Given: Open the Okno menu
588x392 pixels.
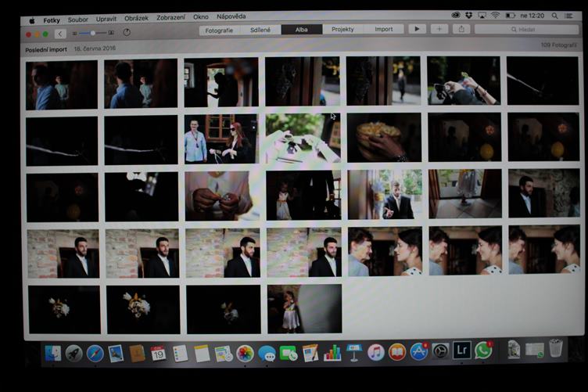Looking at the screenshot, I should (201, 17).
